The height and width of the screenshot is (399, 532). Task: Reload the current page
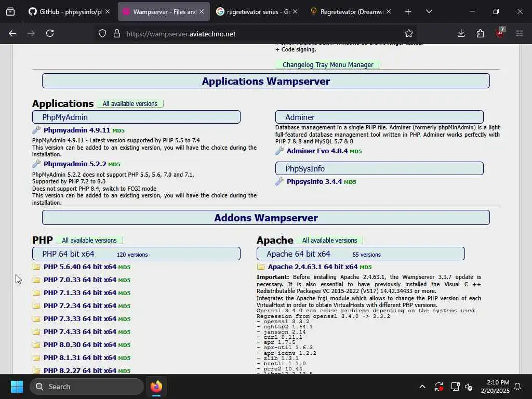(x=50, y=33)
